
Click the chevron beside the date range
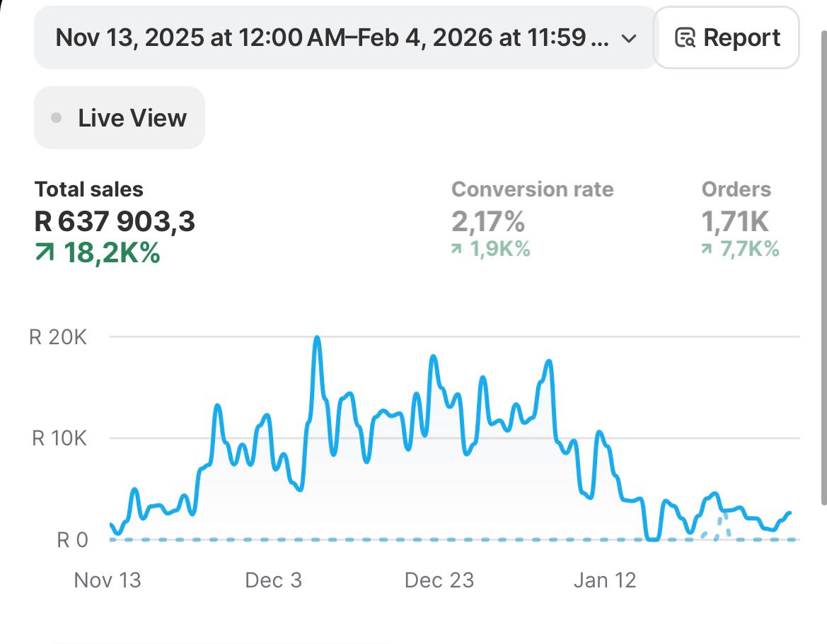point(628,39)
